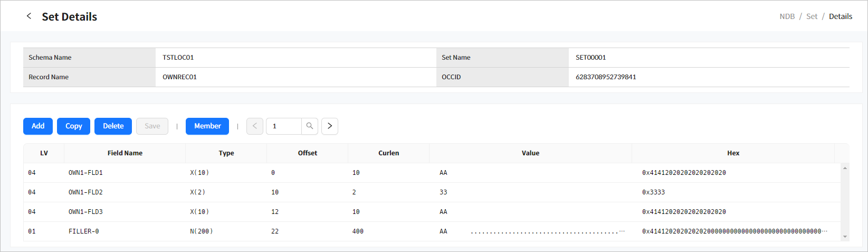Image resolution: width=868 pixels, height=252 pixels.
Task: Click the Delete button
Action: [x=113, y=126]
